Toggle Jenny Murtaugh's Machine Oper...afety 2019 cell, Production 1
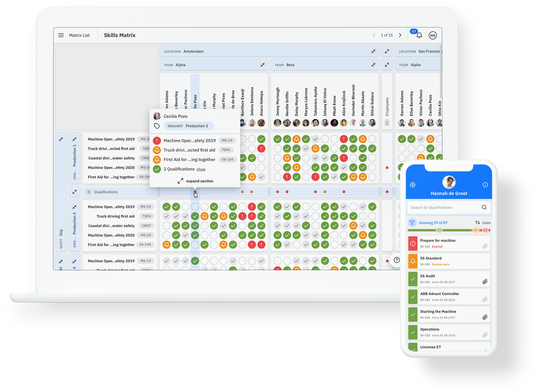Viewport: 536px width, 392px height. coord(277,139)
